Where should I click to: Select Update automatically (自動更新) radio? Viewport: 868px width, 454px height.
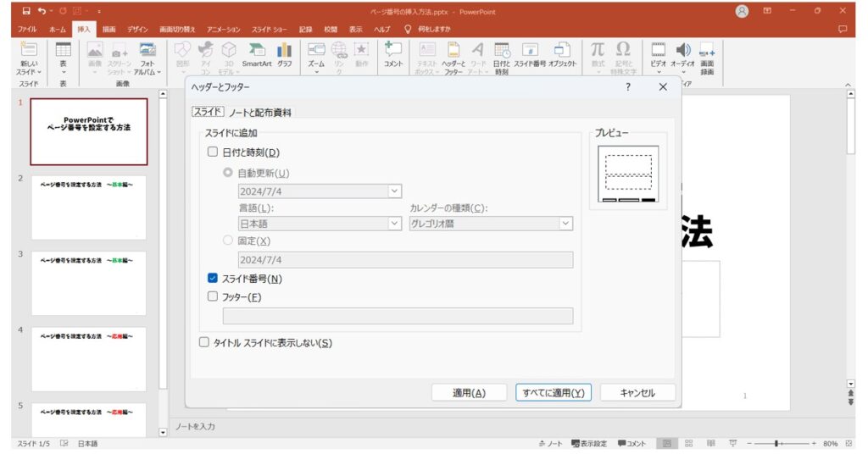pyautogui.click(x=227, y=173)
